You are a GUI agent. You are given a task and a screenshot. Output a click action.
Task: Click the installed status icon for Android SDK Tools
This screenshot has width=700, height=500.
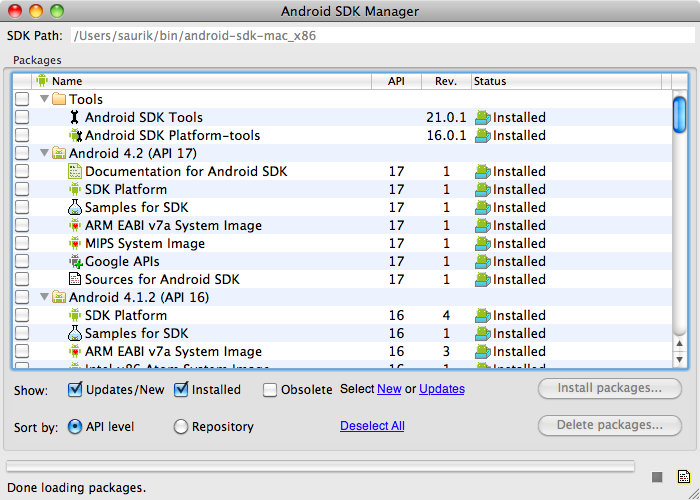click(483, 117)
